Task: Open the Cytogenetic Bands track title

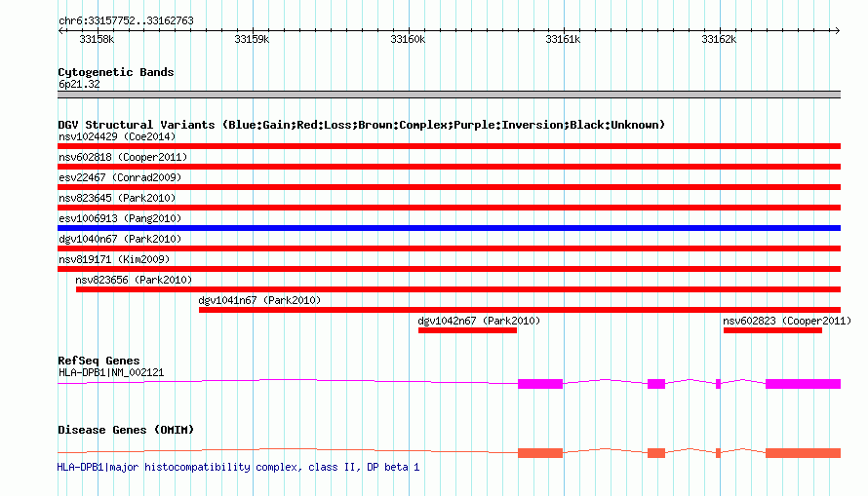Action: 116,72
